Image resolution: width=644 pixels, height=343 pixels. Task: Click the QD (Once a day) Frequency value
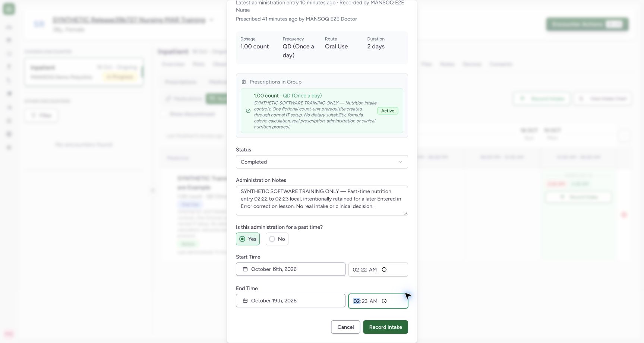click(x=298, y=51)
